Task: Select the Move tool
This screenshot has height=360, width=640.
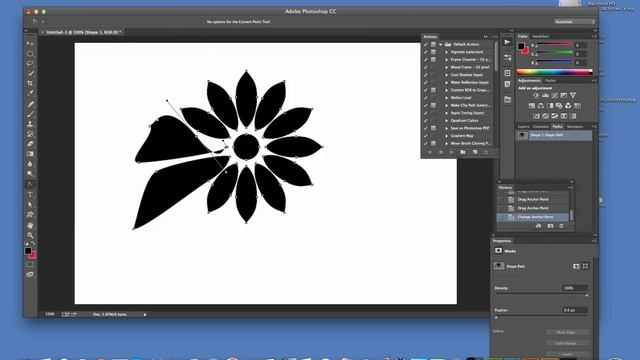Action: pos(30,44)
